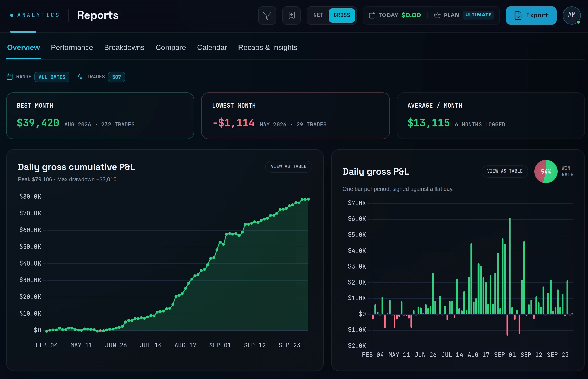View daily gross P&L chart as table
This screenshot has width=588, height=379.
[505, 171]
